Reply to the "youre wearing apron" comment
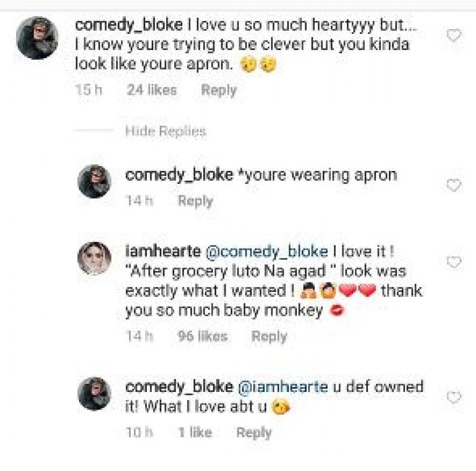Viewport: 476px width, 471px height. coord(195,201)
